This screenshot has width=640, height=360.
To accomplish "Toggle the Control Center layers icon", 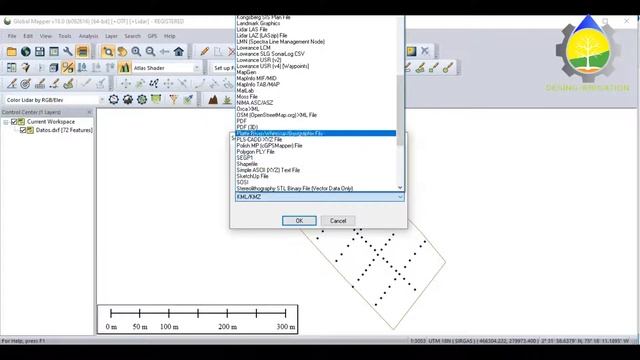I will pyautogui.click(x=82, y=51).
